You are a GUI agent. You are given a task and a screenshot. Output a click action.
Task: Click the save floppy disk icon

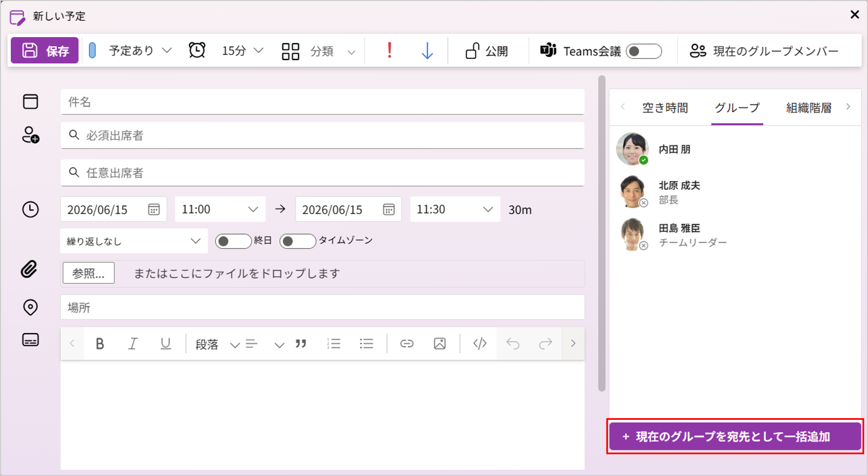coord(30,51)
